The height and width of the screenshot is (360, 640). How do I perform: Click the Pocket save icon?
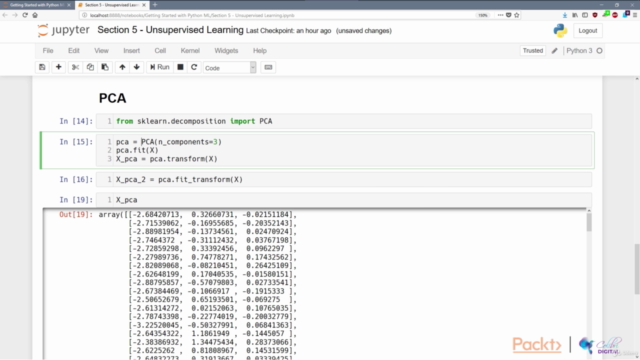[509, 15]
